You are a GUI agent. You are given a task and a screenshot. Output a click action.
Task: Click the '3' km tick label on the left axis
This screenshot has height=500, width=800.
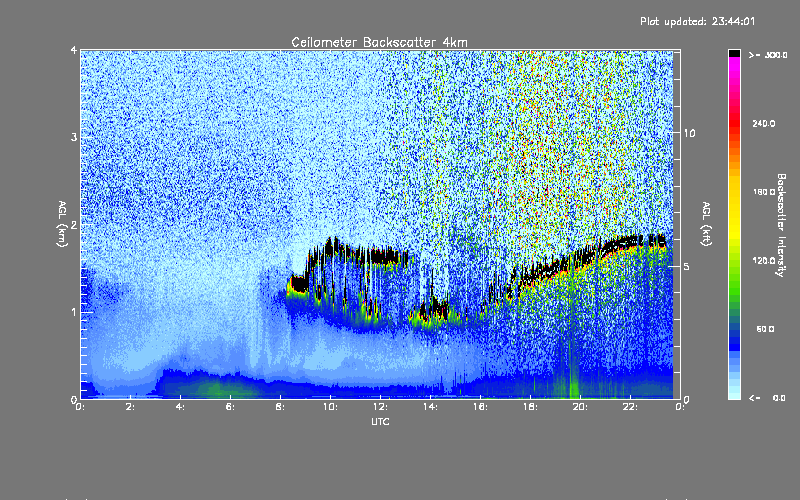(x=74, y=137)
